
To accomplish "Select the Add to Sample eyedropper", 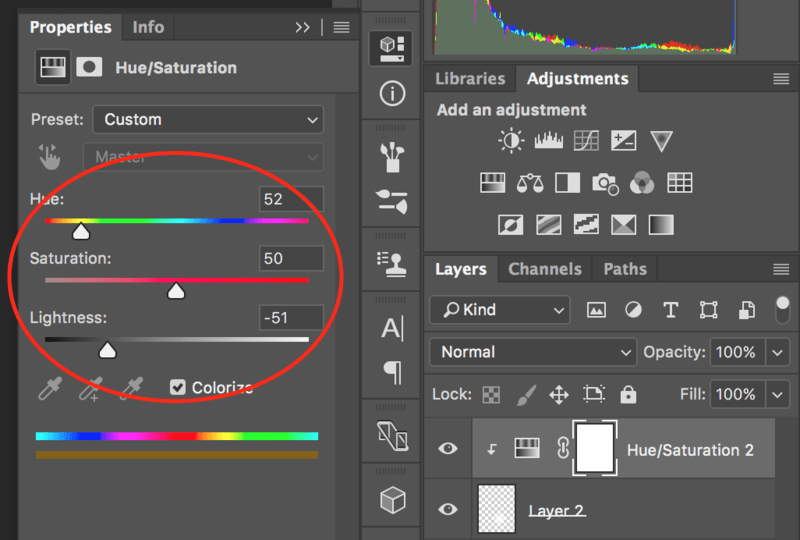I will (91, 389).
